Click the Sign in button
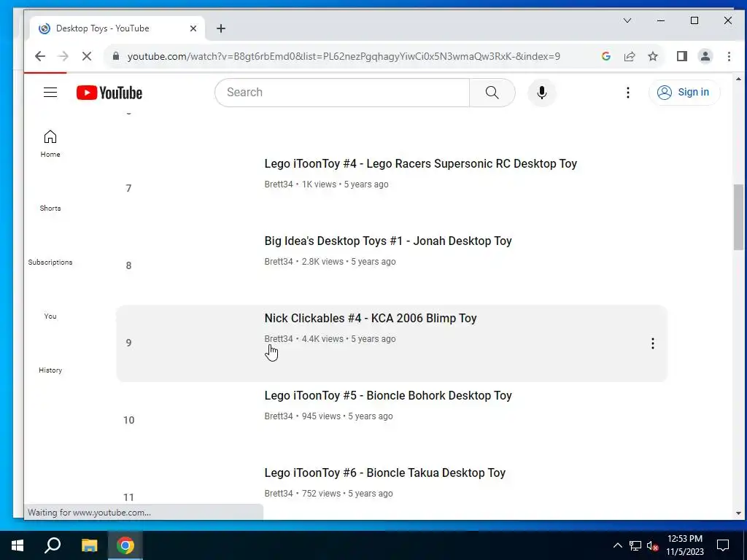Image resolution: width=747 pixels, height=560 pixels. [x=684, y=93]
